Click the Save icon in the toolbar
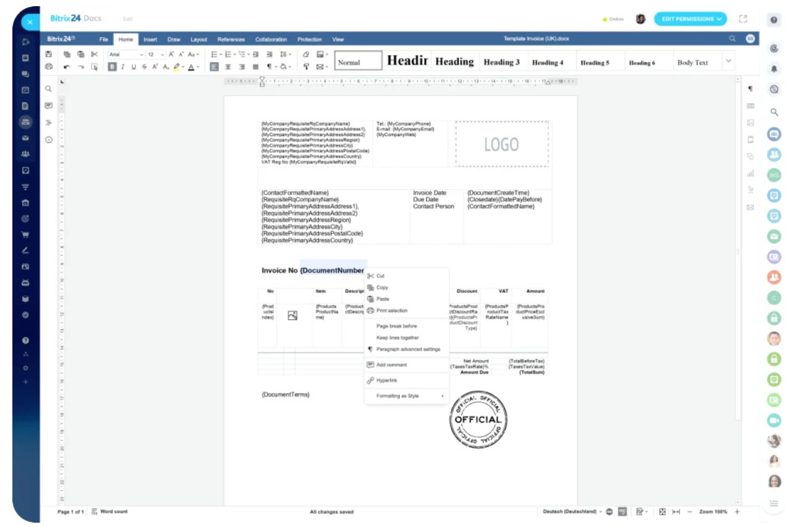Viewport: 812px width, 527px height. [49, 54]
